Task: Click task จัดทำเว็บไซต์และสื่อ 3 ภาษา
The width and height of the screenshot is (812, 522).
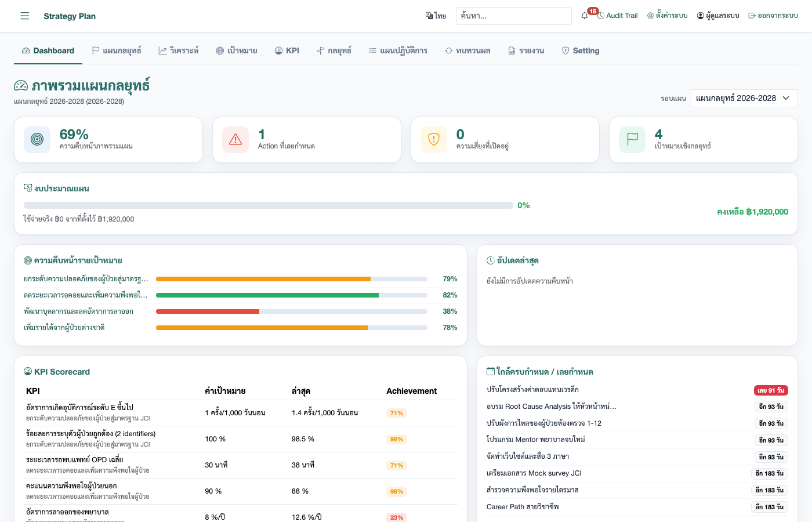Action: click(x=528, y=456)
